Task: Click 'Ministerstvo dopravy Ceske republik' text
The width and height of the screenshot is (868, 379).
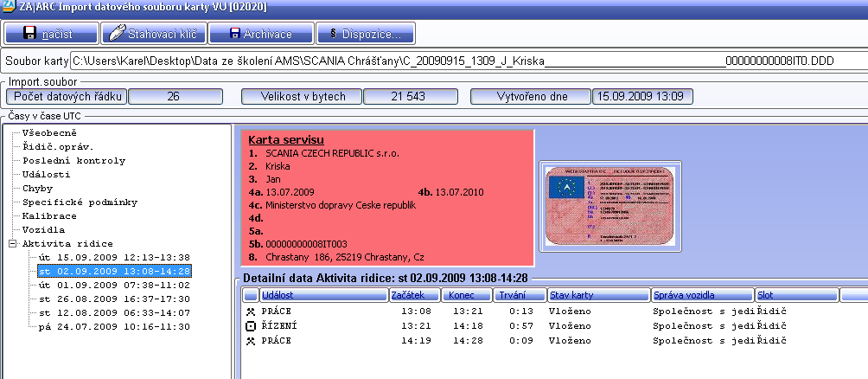Action: click(341, 205)
